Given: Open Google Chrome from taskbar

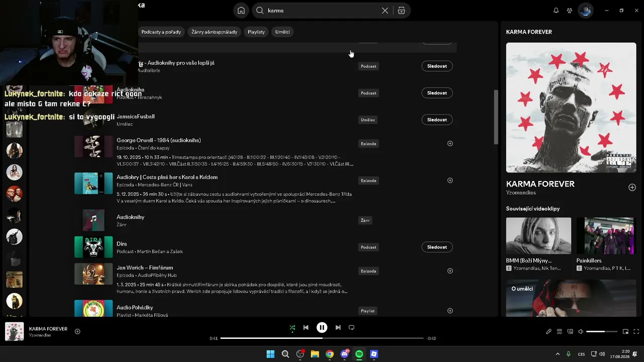Looking at the screenshot, I should point(330,354).
